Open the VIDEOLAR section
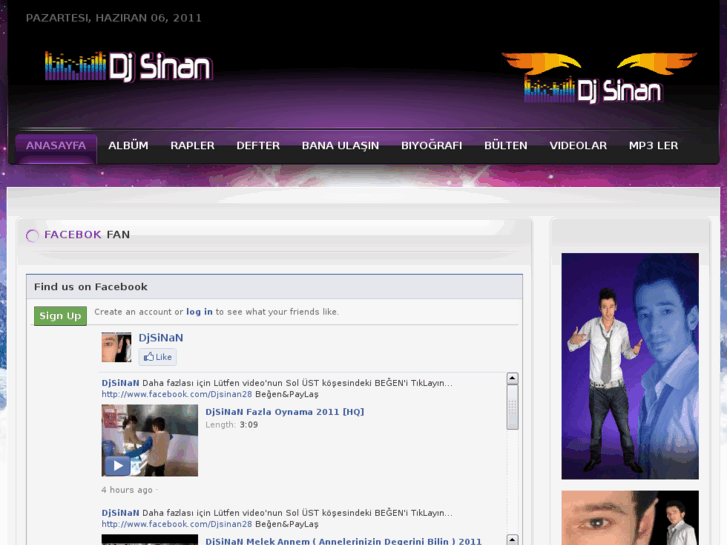This screenshot has width=727, height=545. tap(578, 146)
